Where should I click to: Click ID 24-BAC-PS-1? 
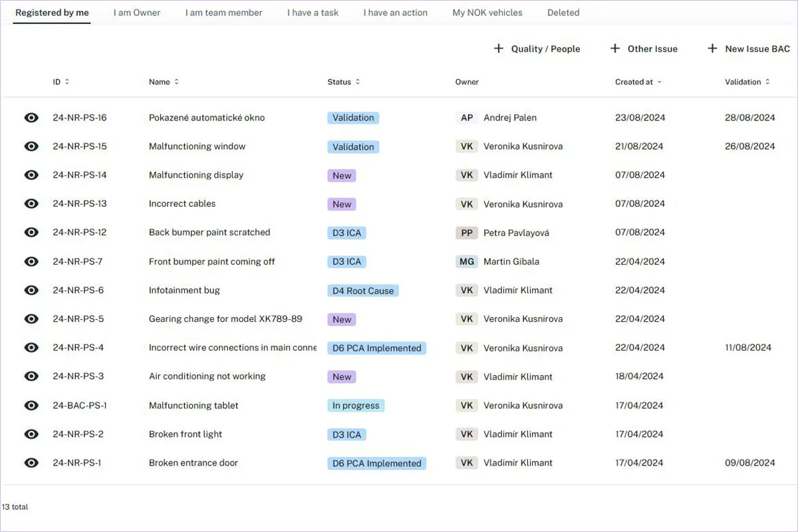[80, 405]
